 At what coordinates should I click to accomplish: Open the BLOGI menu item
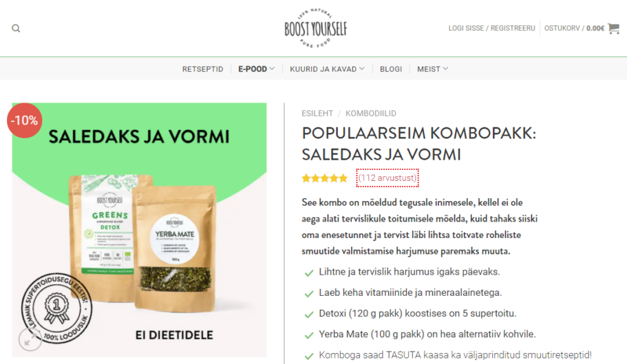(391, 69)
